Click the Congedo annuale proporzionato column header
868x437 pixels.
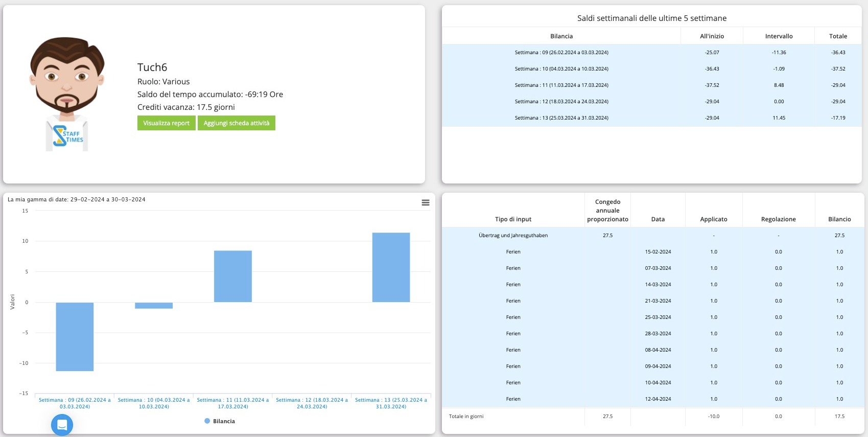point(607,211)
